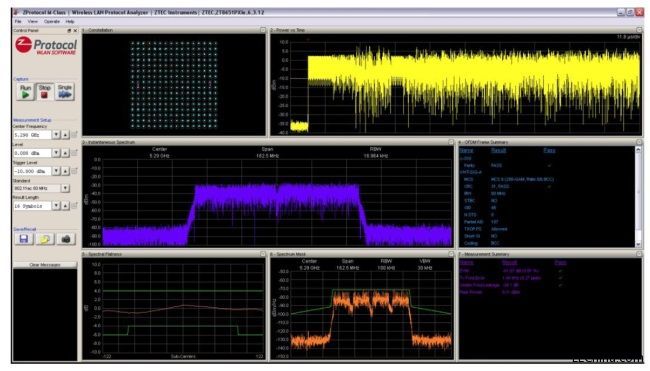Increase the Trigger Level with up arrow
This screenshot has width=650, height=371.
(65, 171)
